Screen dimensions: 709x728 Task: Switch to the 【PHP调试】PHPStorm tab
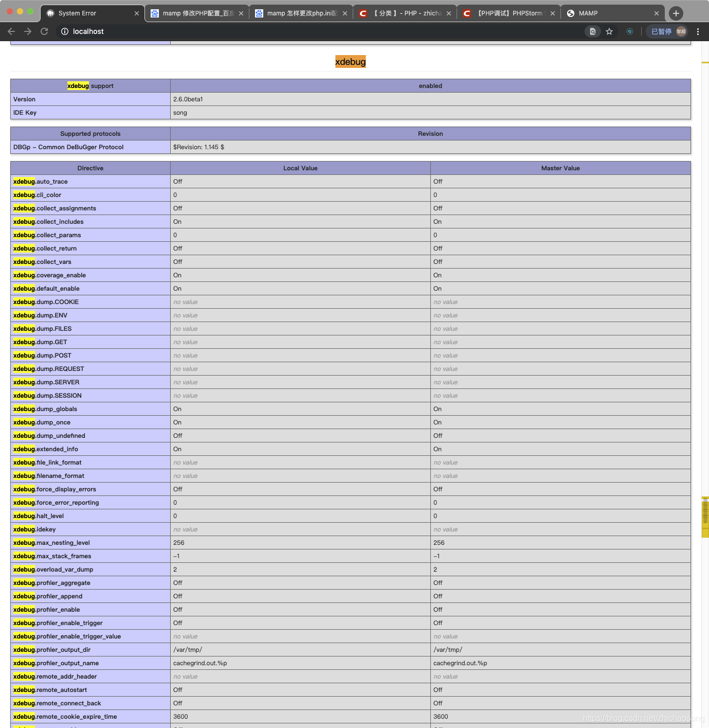pos(510,13)
